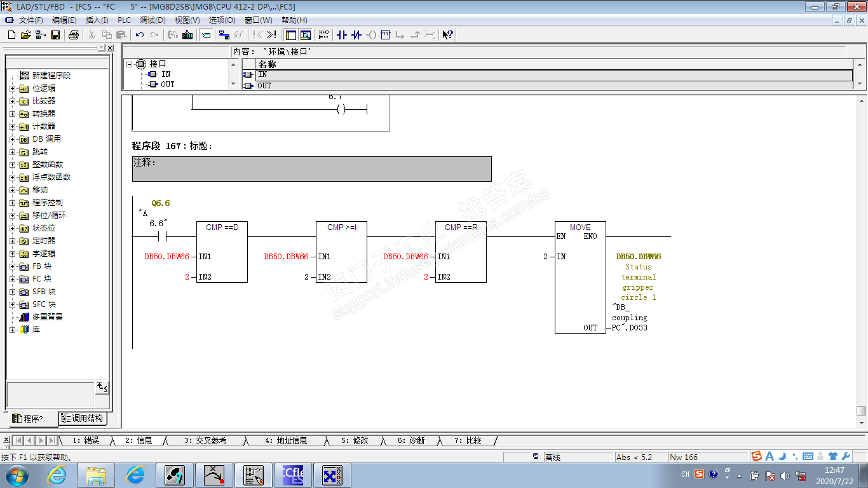Select the Q6.6 normally open contact

pos(161,236)
